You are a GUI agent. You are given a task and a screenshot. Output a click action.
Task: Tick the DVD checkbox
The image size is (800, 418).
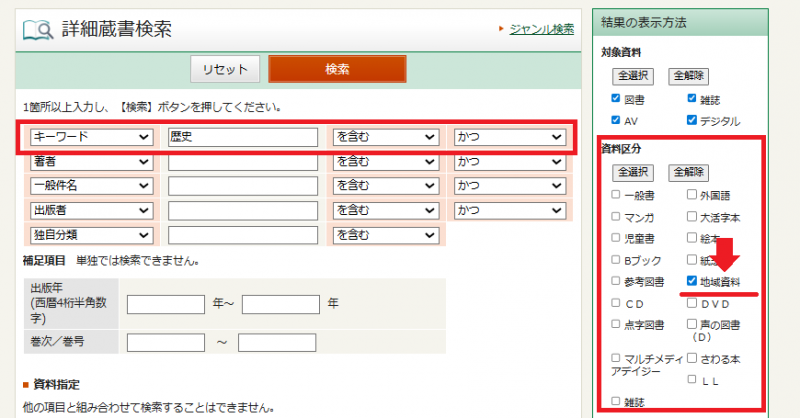tap(692, 303)
